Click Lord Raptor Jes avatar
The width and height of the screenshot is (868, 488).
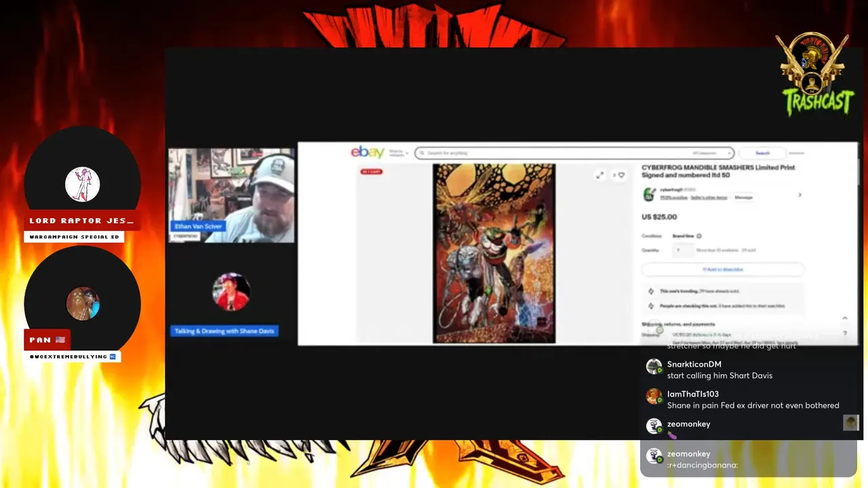click(83, 184)
